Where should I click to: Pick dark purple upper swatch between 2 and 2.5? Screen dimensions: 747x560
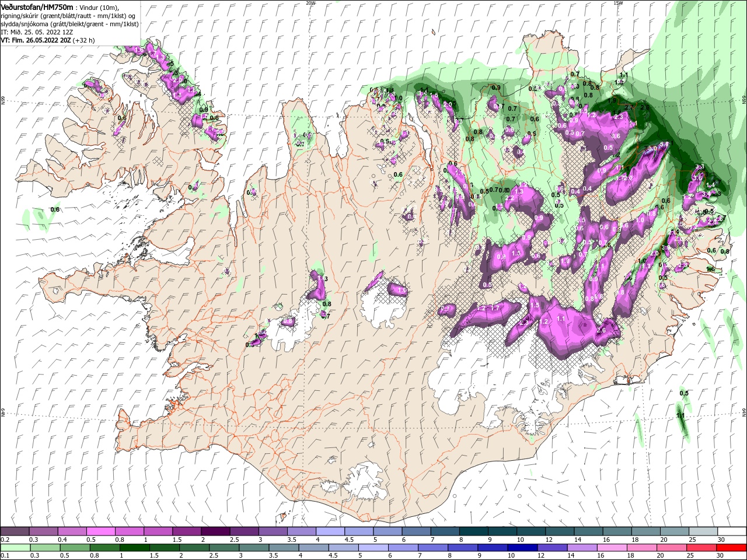tap(215, 531)
